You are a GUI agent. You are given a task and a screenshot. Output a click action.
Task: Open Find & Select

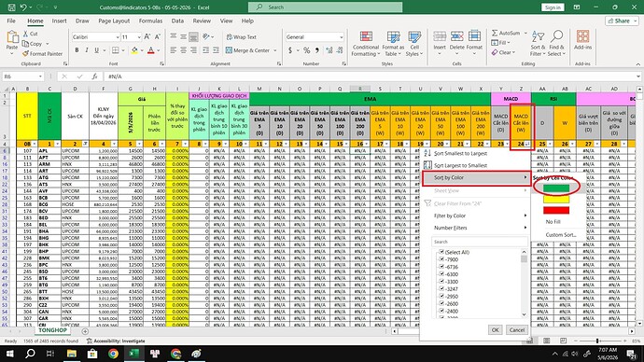click(x=556, y=44)
